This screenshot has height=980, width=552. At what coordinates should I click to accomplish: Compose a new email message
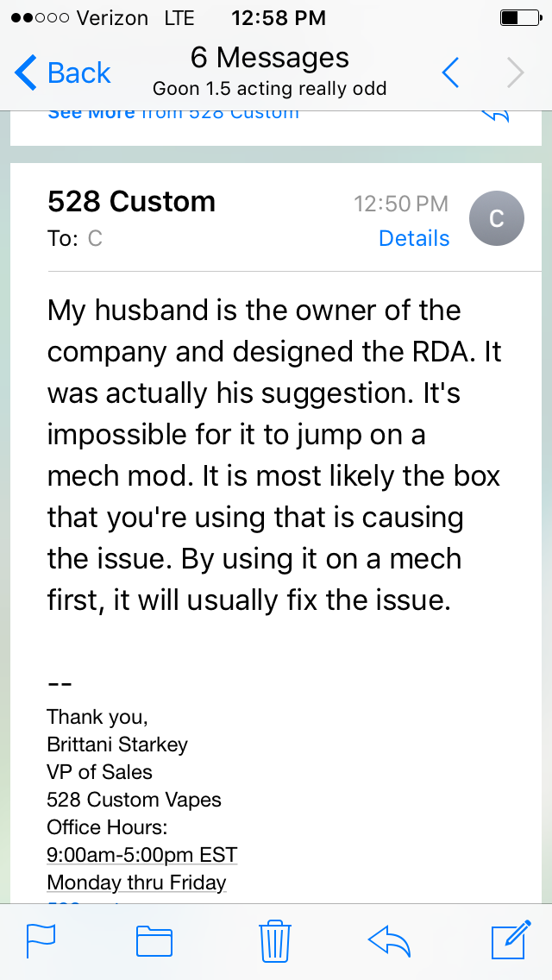pos(510,940)
